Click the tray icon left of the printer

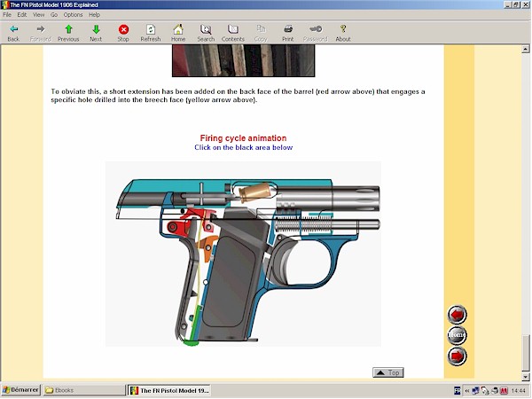point(485,391)
